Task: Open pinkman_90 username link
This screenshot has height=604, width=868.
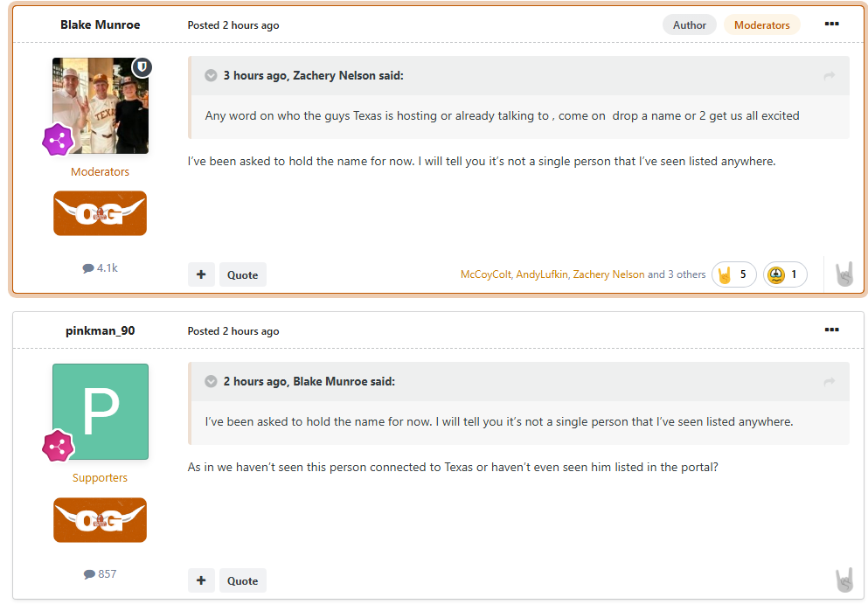Action: [x=101, y=331]
